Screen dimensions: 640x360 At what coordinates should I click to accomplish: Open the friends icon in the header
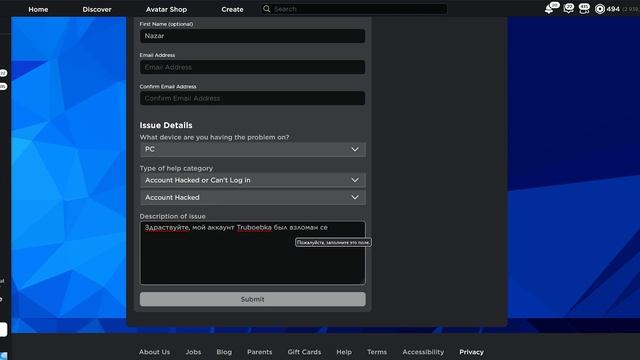coord(584,9)
